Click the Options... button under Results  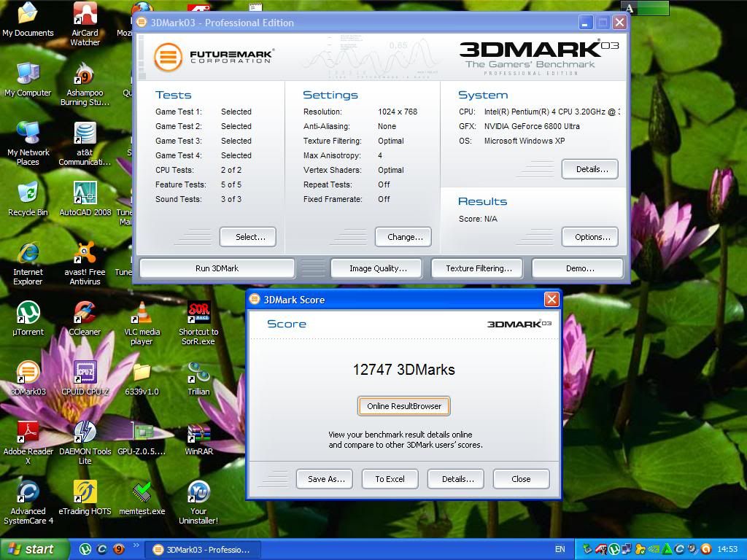pos(590,237)
